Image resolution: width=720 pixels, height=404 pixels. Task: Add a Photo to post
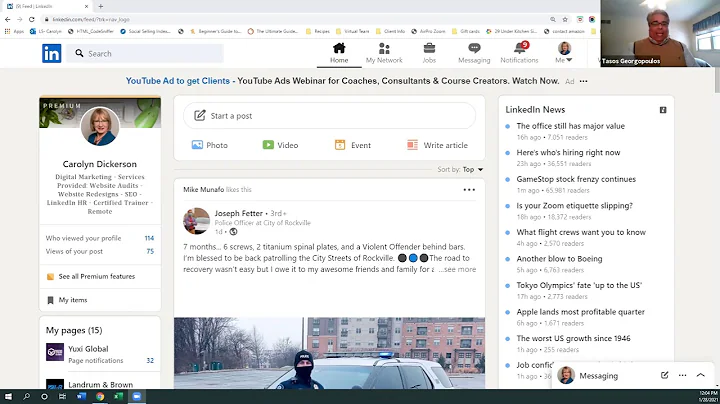point(209,145)
